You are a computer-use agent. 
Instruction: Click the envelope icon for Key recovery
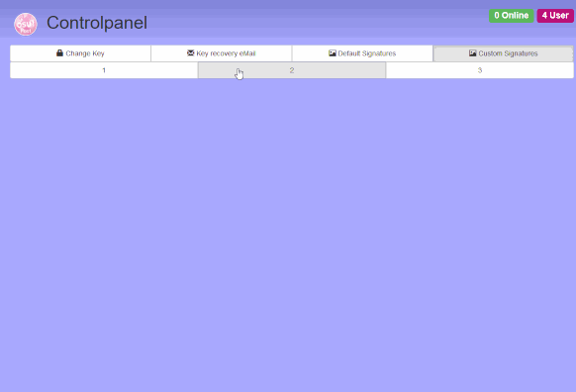tap(190, 52)
